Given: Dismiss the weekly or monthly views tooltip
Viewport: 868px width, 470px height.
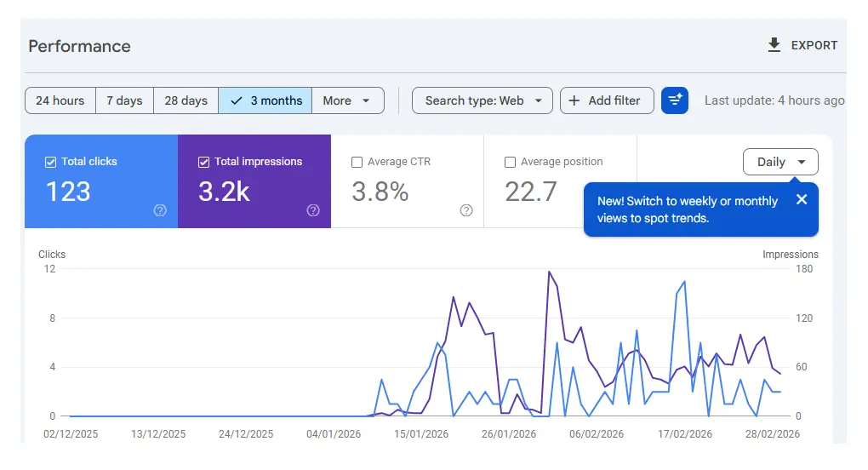Looking at the screenshot, I should (801, 200).
